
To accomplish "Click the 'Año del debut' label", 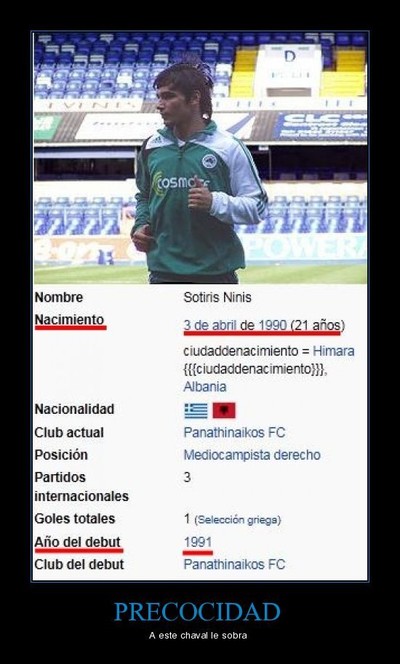I will point(78,542).
